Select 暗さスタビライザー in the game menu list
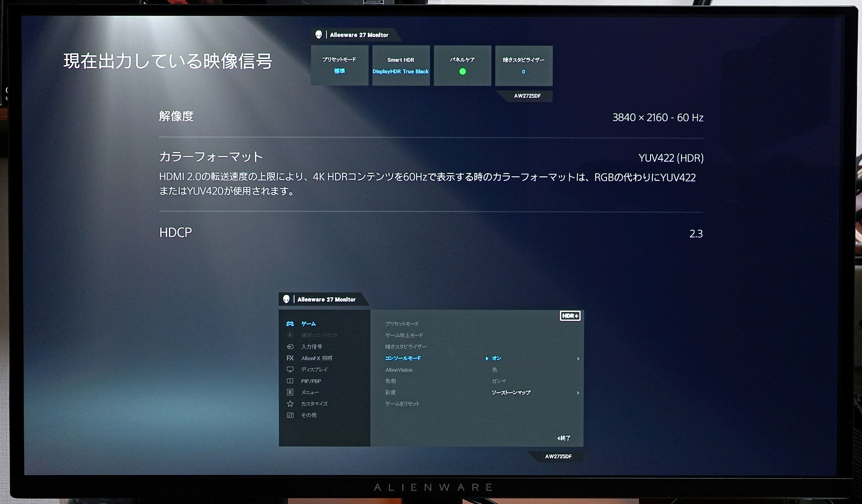Screen dimensions: 862x504 pyautogui.click(x=406, y=346)
